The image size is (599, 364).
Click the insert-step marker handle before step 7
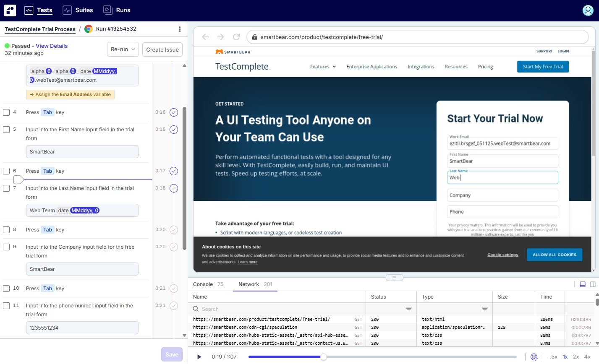tap(18, 180)
